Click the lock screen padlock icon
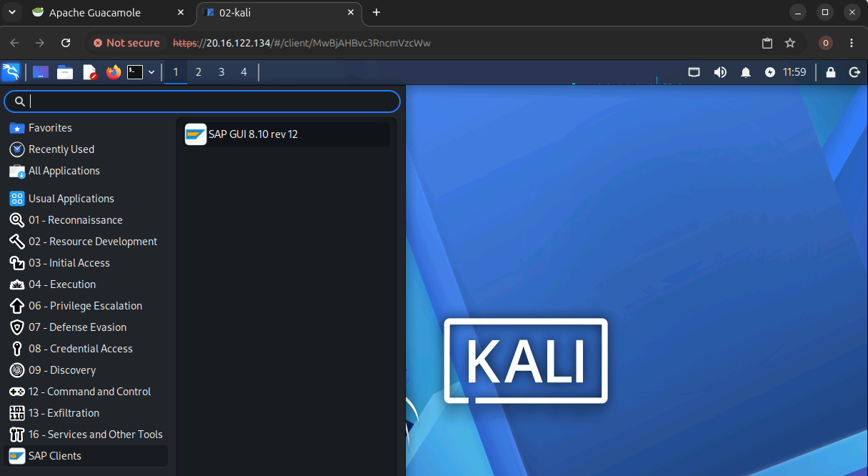This screenshot has width=868, height=476. coord(830,72)
